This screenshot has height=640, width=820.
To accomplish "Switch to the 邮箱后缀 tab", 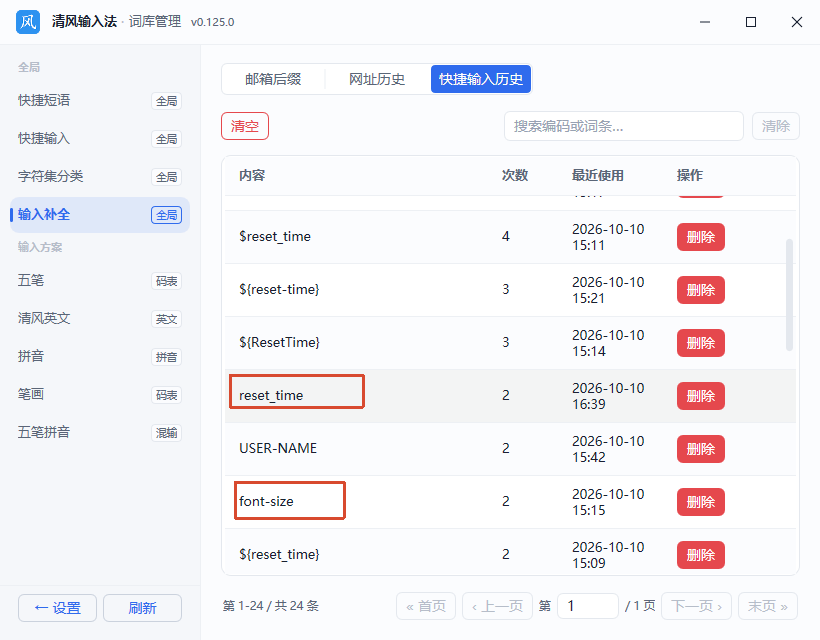I will point(273,79).
